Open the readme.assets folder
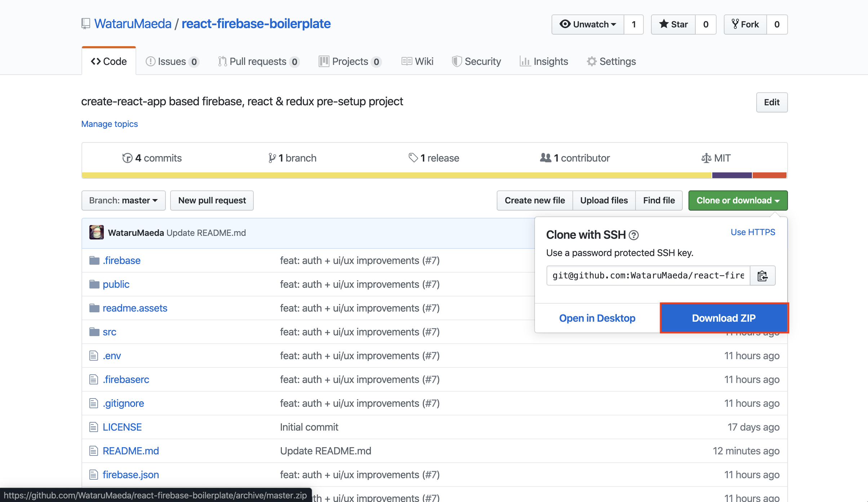Viewport: 868px width, 502px height. pyautogui.click(x=135, y=308)
